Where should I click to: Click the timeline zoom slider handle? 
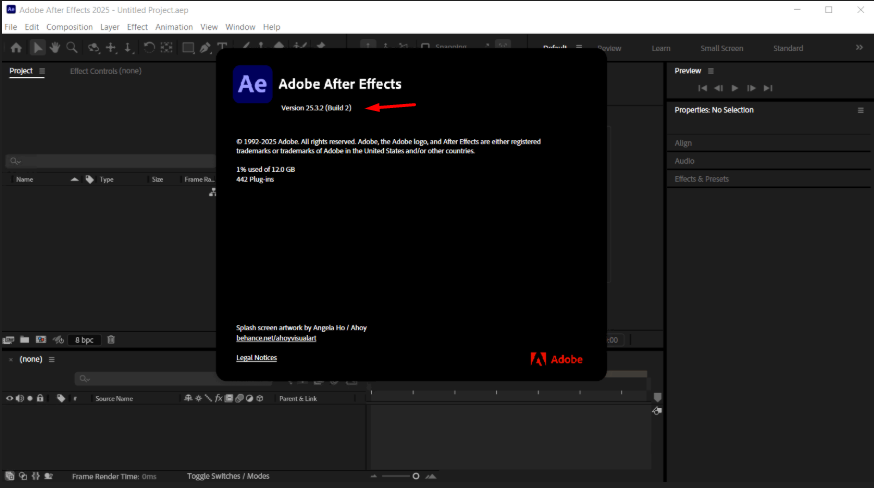coord(416,476)
